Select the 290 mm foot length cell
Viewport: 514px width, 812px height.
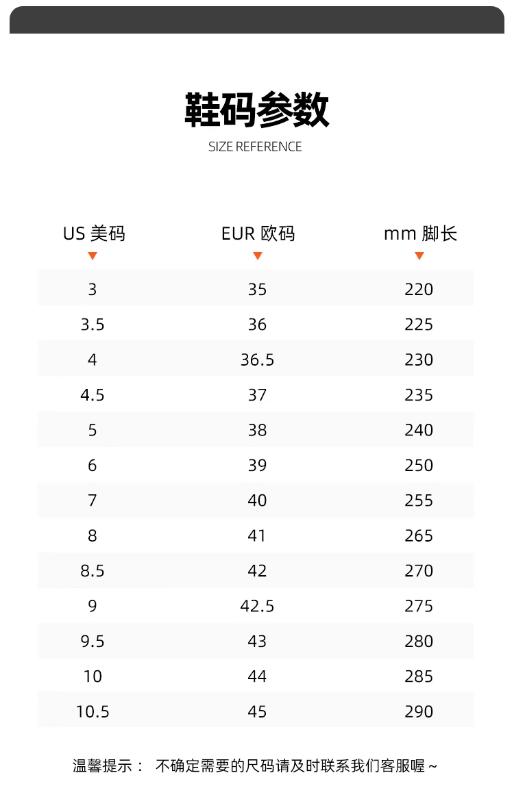tap(419, 712)
